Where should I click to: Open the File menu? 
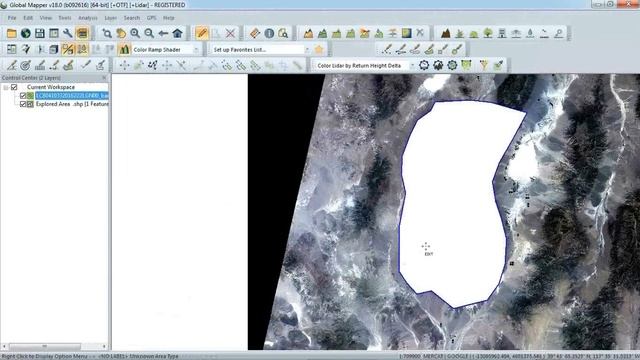12,18
